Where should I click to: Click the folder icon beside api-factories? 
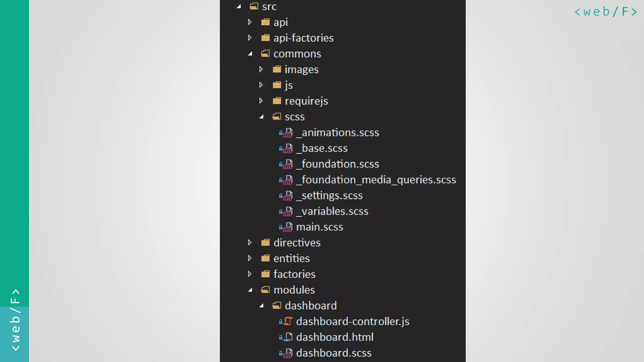point(265,38)
